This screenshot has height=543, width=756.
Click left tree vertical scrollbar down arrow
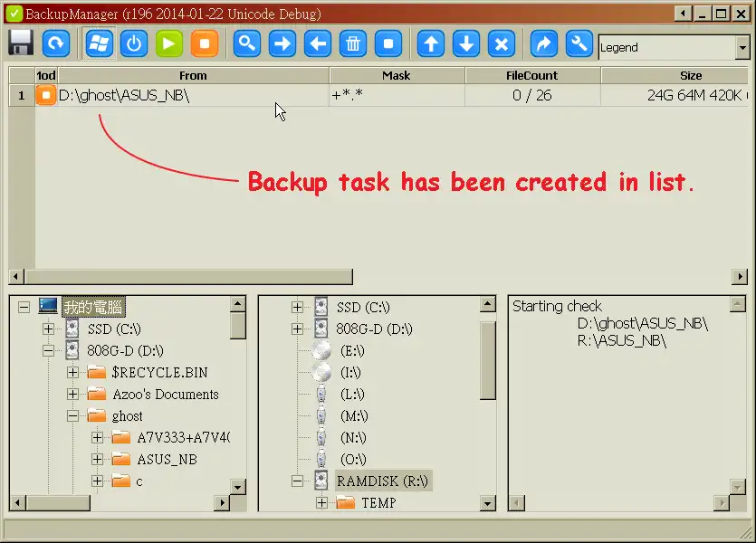tap(238, 487)
